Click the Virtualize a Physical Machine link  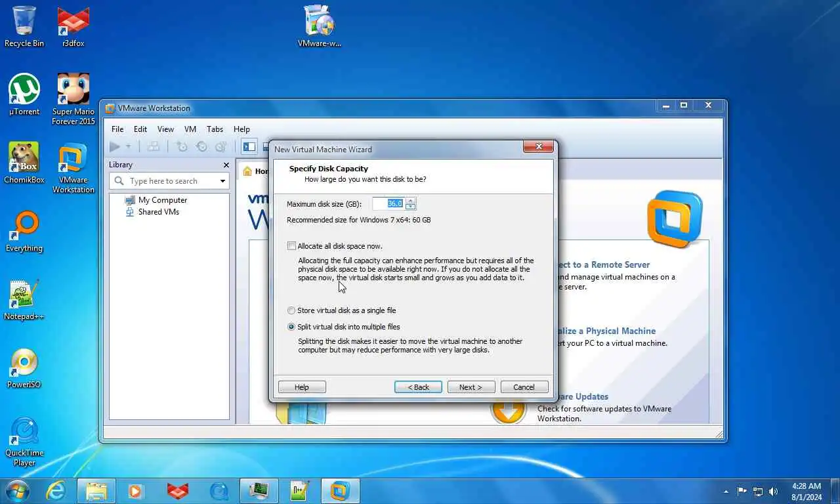pyautogui.click(x=606, y=331)
